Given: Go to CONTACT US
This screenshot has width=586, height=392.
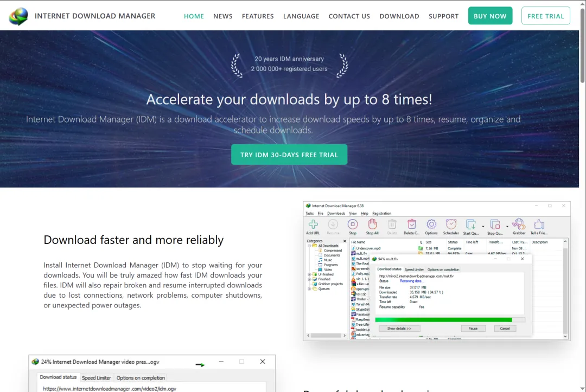Looking at the screenshot, I should pyautogui.click(x=349, y=16).
